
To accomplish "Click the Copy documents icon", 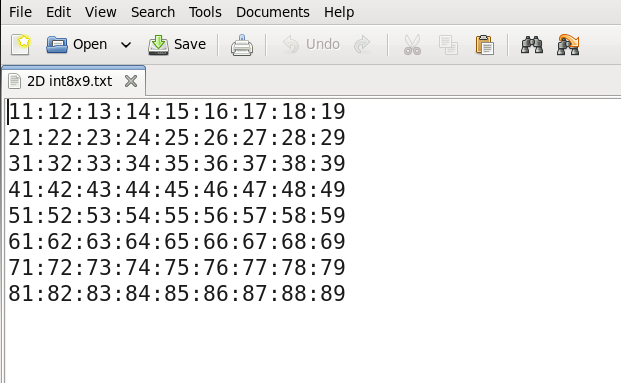I will [x=448, y=45].
